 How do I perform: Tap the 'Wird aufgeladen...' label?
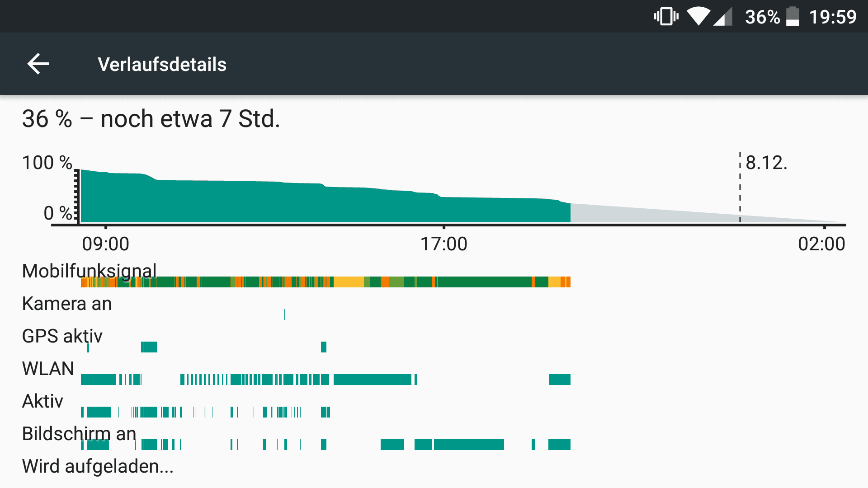[x=98, y=466]
